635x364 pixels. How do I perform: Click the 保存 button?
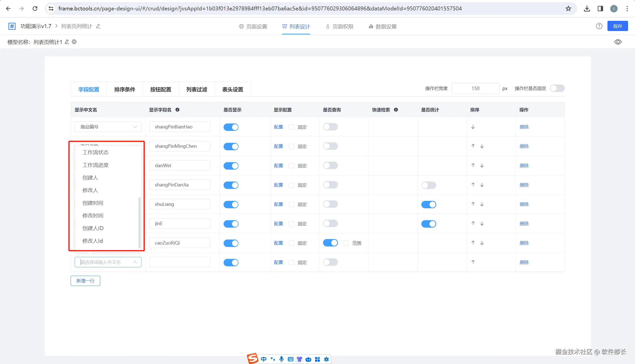[x=617, y=26]
